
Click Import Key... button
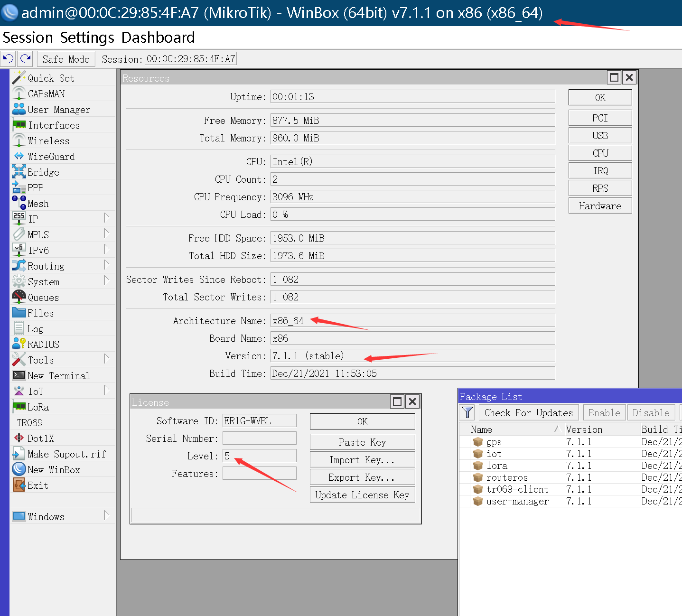(363, 459)
